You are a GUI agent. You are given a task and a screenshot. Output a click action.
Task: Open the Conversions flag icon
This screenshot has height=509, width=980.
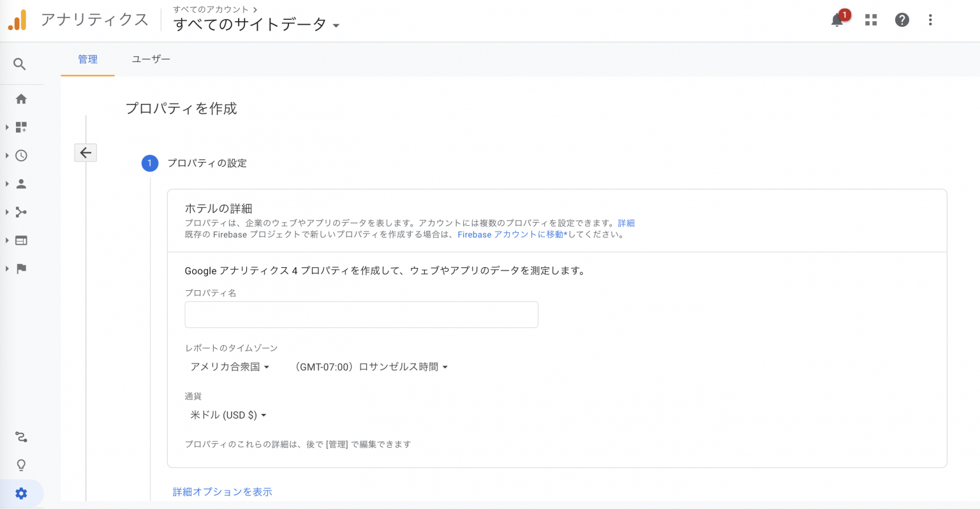21,269
